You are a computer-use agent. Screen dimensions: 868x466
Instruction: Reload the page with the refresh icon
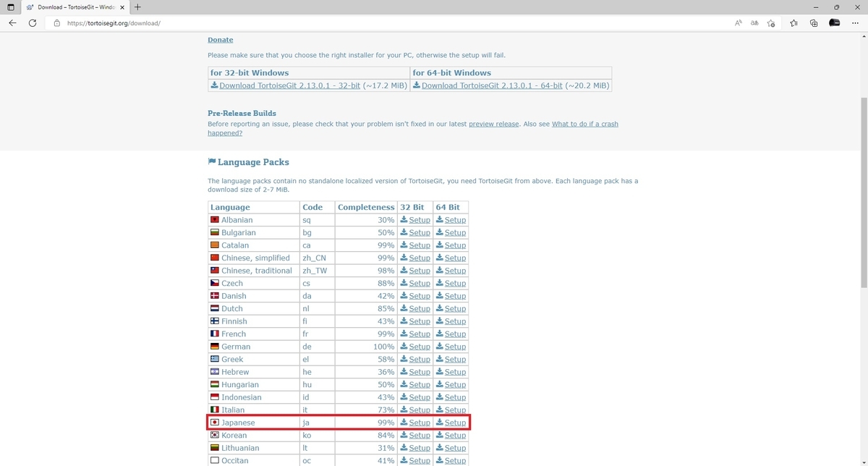[33, 23]
